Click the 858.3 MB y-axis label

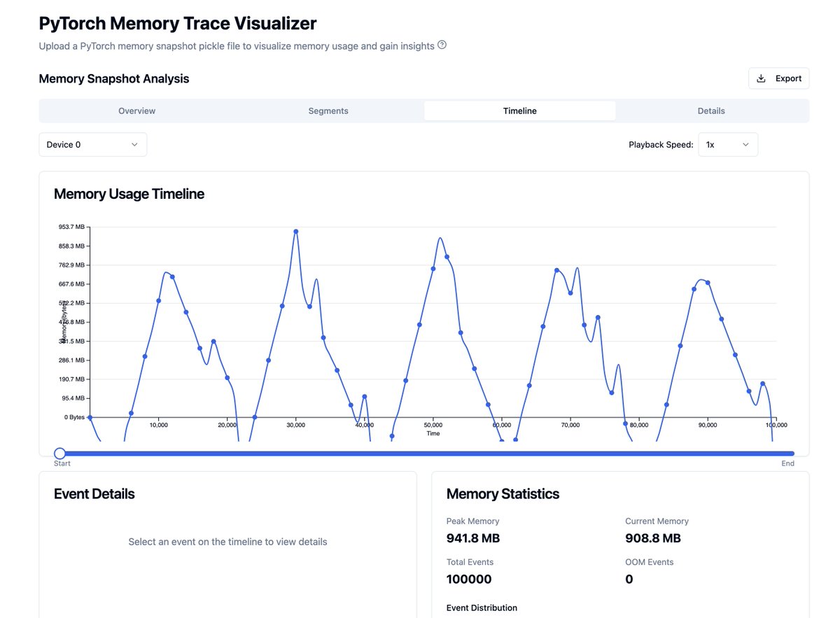(x=71, y=246)
